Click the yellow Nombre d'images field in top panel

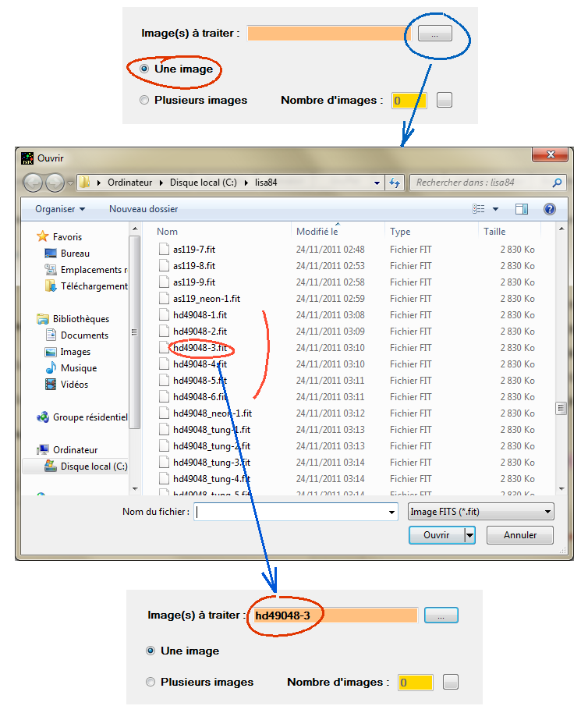409,100
